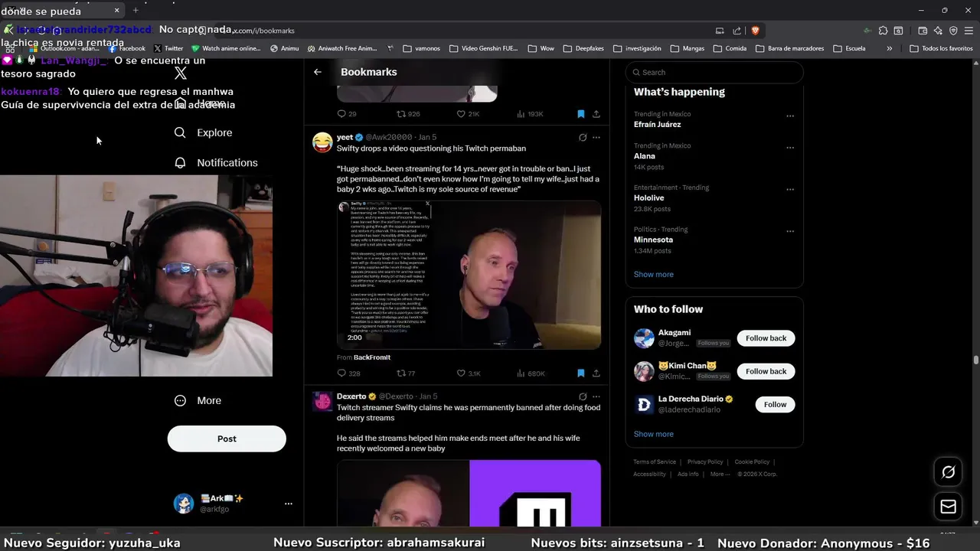
Task: Go back using the Bookmarks arrow
Action: pyautogui.click(x=318, y=72)
